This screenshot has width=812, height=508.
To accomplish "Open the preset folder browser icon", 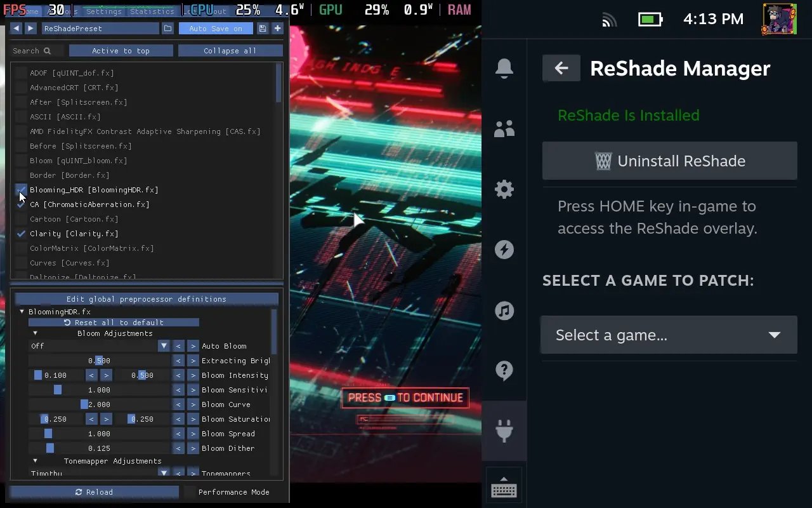I will pyautogui.click(x=167, y=29).
